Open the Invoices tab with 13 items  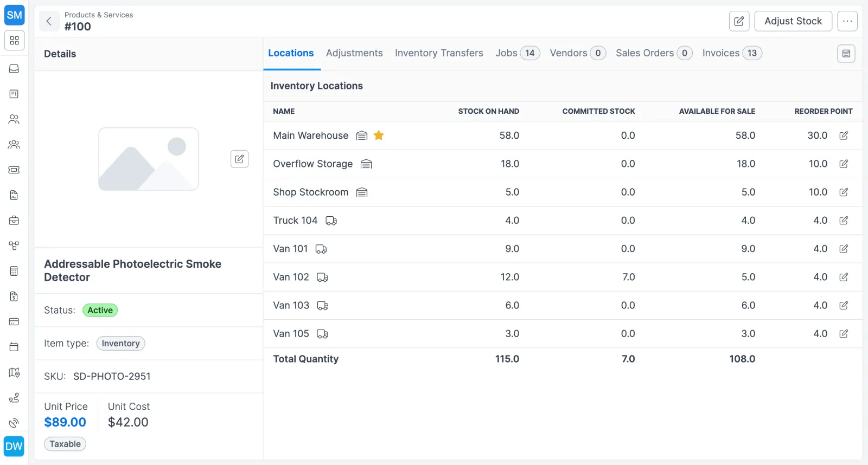732,53
